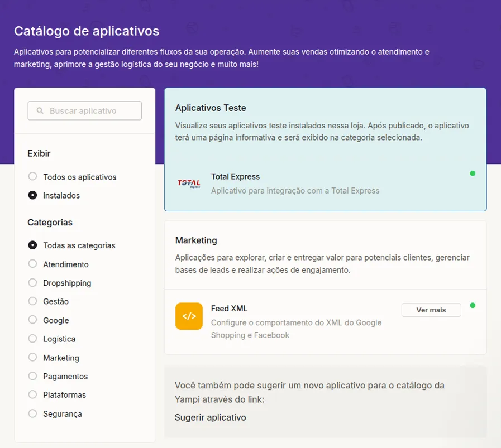Focus the 'Buscar aplicativo' search field
Screen dimensions: 501x448
coord(85,110)
